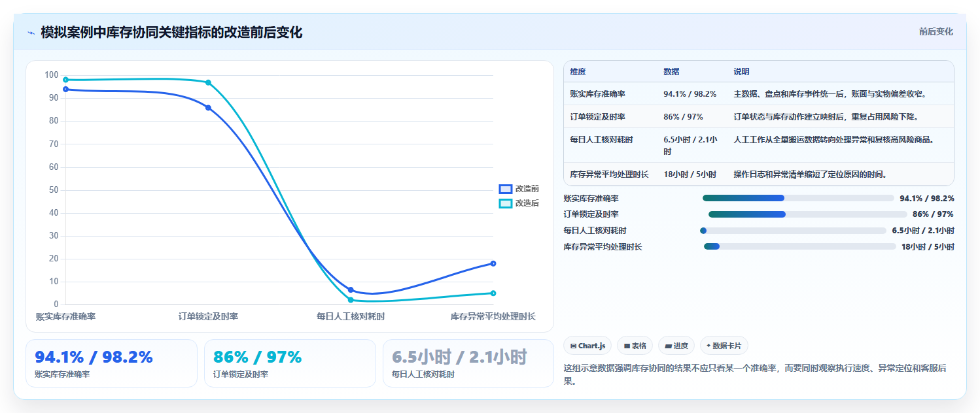Viewport: 980px width, 413px height.
Task: Click table cell 18小时 / 5小时
Action: [x=690, y=174]
